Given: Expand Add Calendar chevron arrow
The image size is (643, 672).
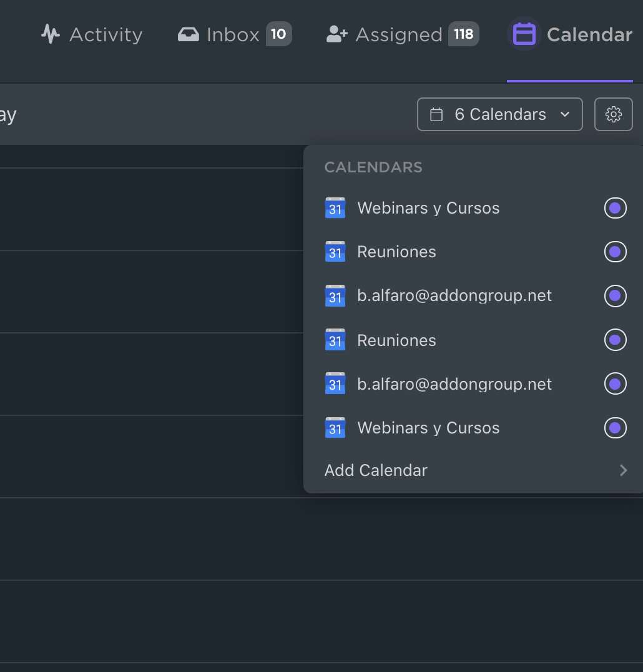Looking at the screenshot, I should (623, 470).
